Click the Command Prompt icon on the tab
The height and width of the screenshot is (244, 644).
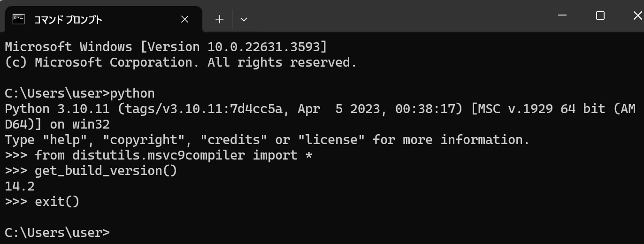(19, 19)
